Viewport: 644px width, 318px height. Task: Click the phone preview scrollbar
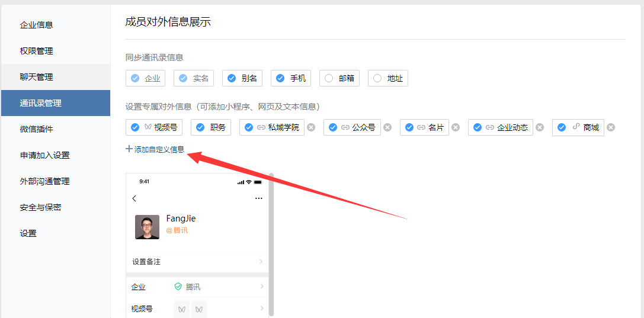pyautogui.click(x=271, y=245)
